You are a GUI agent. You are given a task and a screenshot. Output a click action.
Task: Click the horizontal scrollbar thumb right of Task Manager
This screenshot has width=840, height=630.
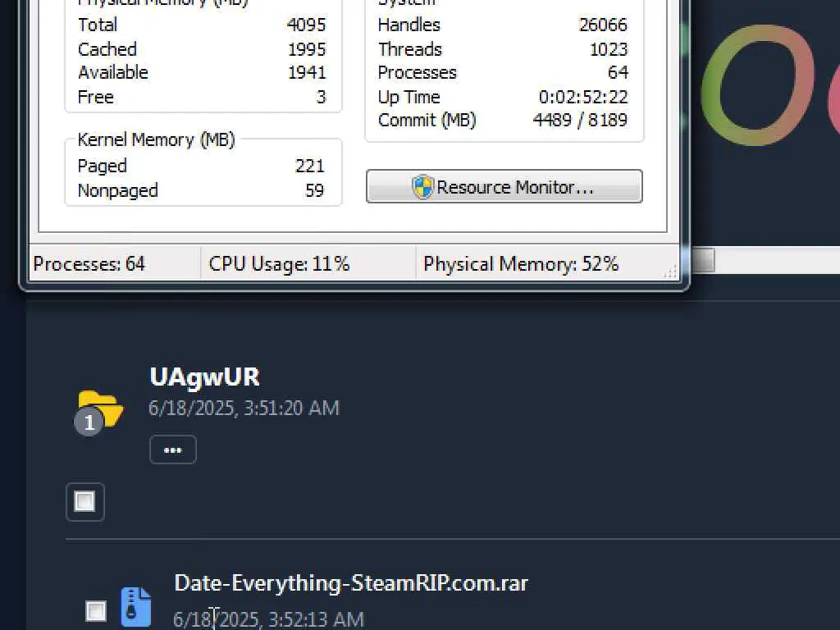[x=703, y=260]
